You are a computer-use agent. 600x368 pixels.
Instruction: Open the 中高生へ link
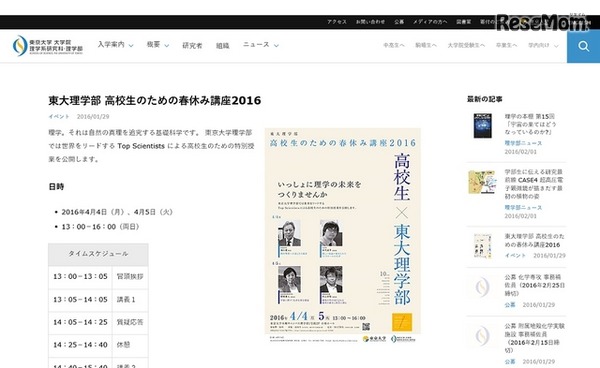pyautogui.click(x=394, y=45)
